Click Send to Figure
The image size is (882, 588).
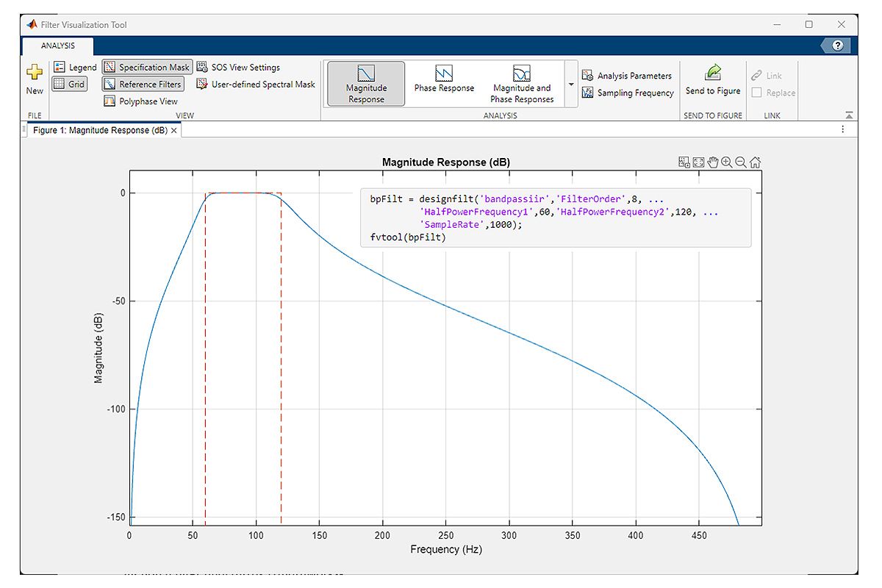(712, 80)
